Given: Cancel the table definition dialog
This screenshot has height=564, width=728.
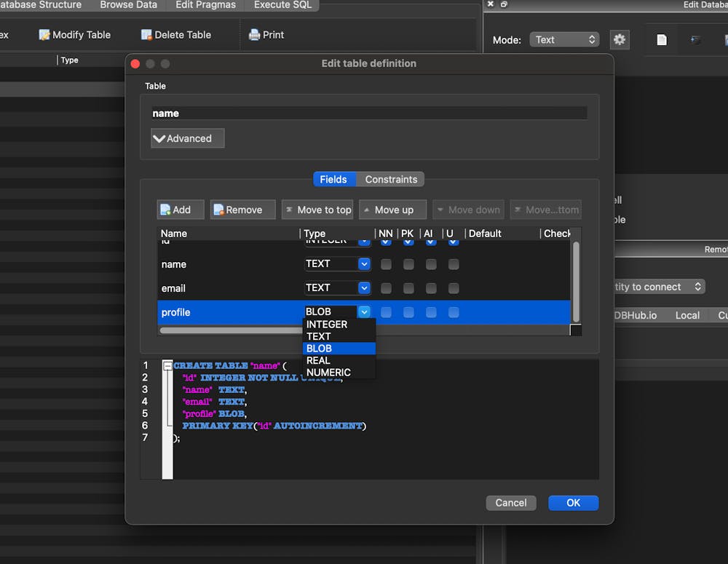Looking at the screenshot, I should pyautogui.click(x=510, y=503).
